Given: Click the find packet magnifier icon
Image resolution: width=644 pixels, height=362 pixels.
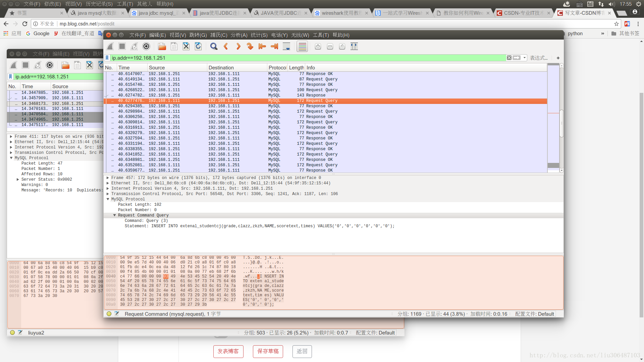Looking at the screenshot, I should (214, 47).
